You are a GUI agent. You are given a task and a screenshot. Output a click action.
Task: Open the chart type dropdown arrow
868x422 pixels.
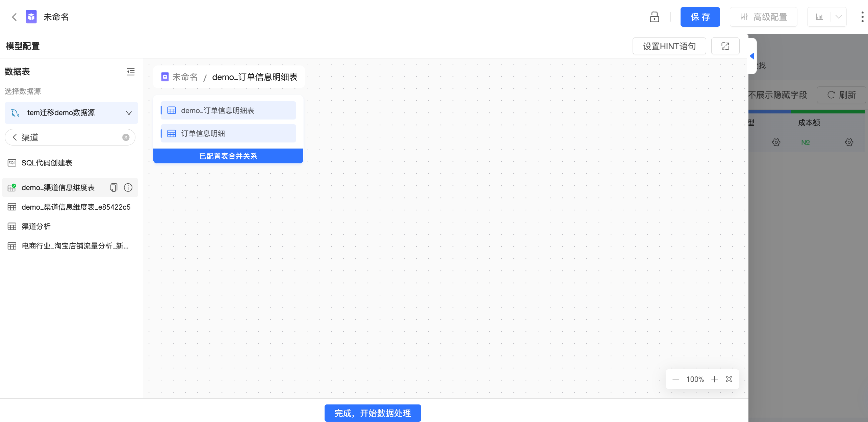pos(839,17)
